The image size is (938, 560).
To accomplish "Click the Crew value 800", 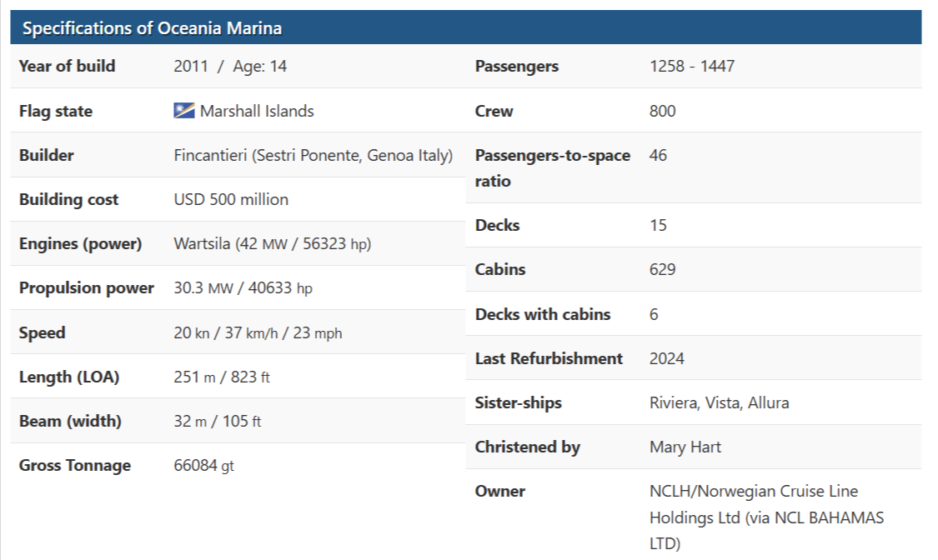I will click(x=663, y=111).
